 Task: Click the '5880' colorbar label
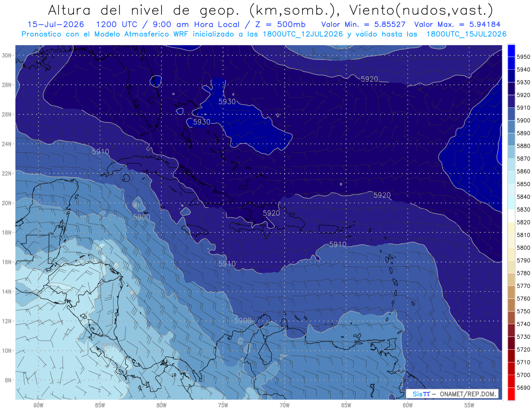coord(524,146)
